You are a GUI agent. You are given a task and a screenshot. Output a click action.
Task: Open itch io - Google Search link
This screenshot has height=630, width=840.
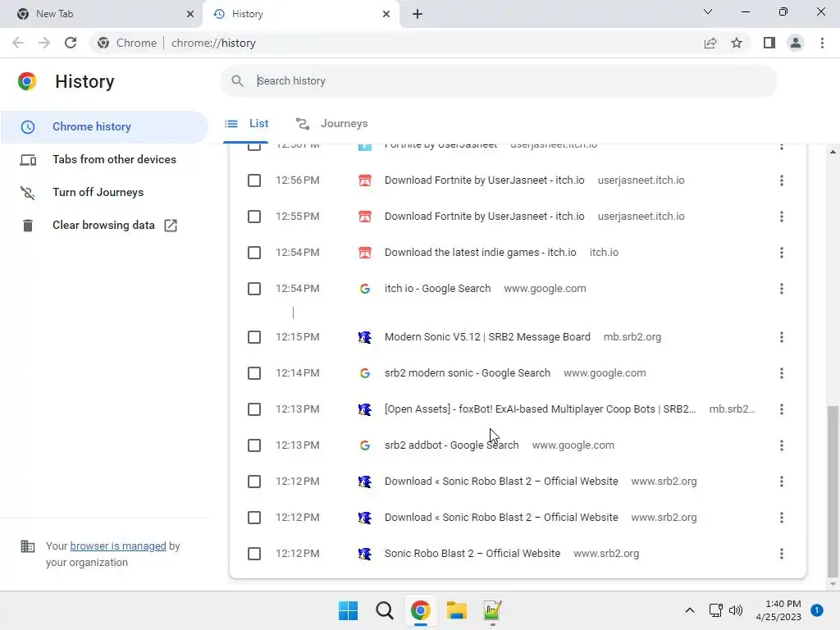tap(437, 289)
